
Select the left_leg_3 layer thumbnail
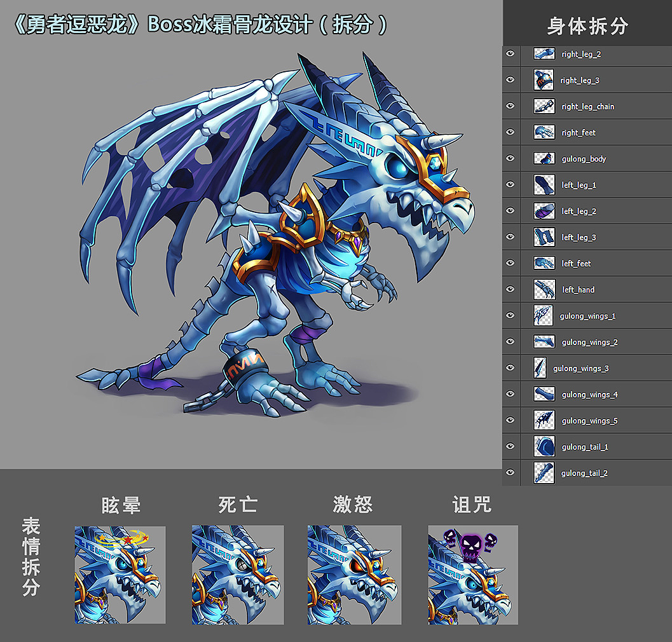click(x=544, y=237)
